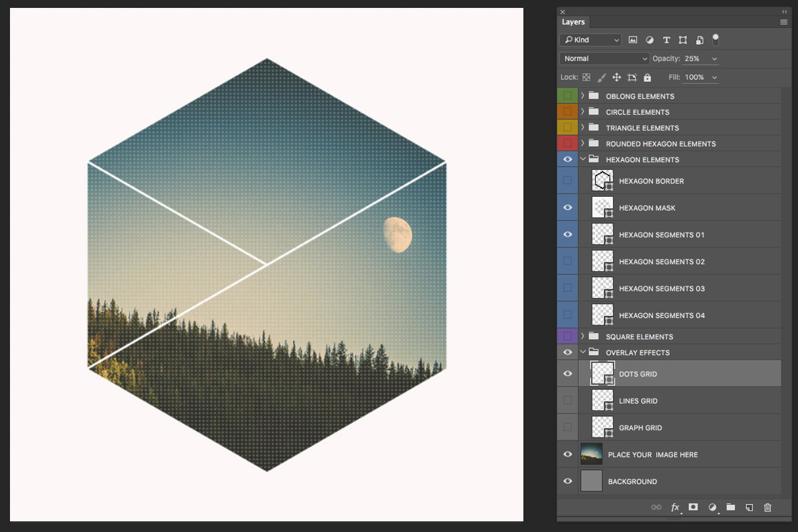Filter layers by adjustment layers
The height and width of the screenshot is (532, 798).
click(650, 40)
